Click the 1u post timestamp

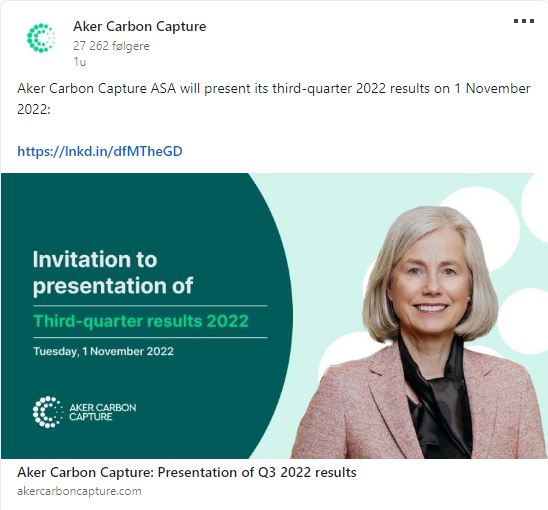(80, 62)
